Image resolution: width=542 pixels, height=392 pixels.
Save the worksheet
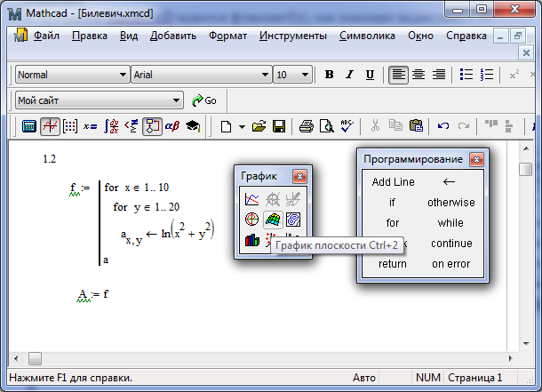(x=279, y=126)
